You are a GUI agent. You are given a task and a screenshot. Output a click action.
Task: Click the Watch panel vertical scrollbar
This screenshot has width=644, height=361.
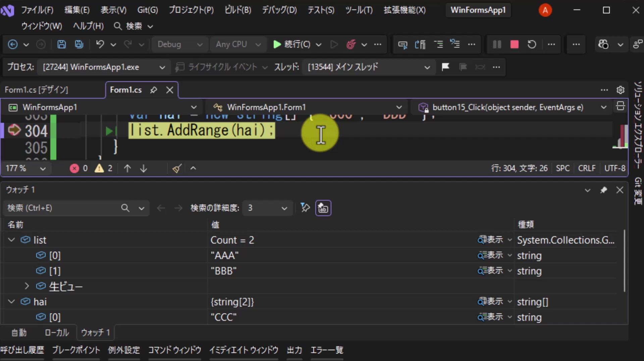coord(624,261)
